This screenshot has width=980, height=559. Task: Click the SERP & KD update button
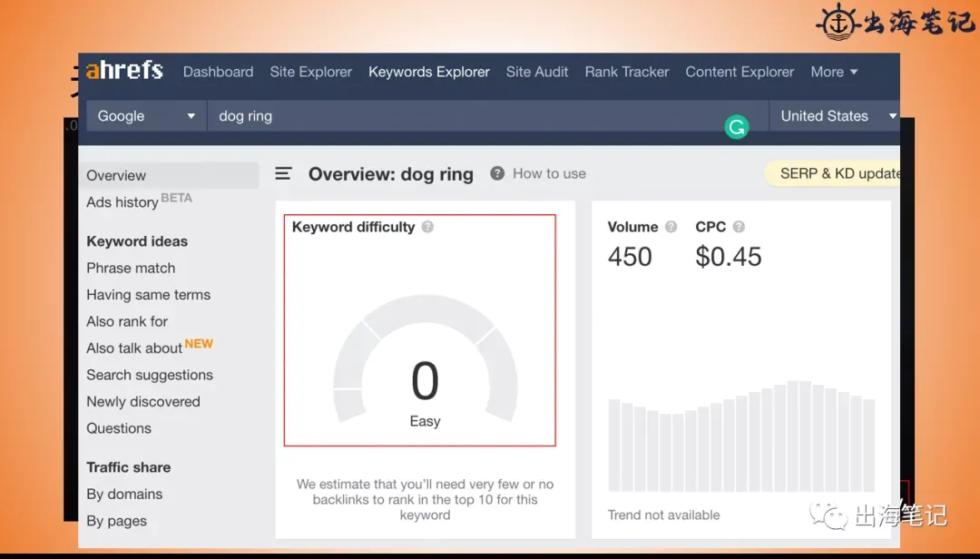[x=832, y=174]
